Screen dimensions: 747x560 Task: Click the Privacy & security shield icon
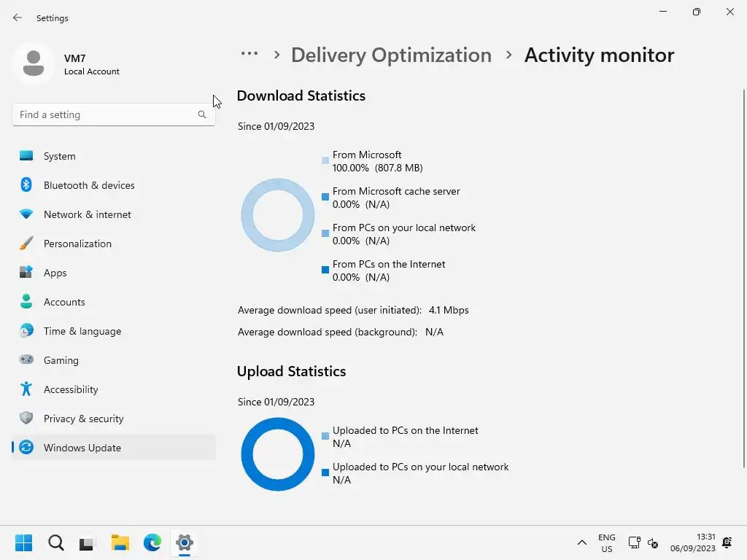pos(26,419)
